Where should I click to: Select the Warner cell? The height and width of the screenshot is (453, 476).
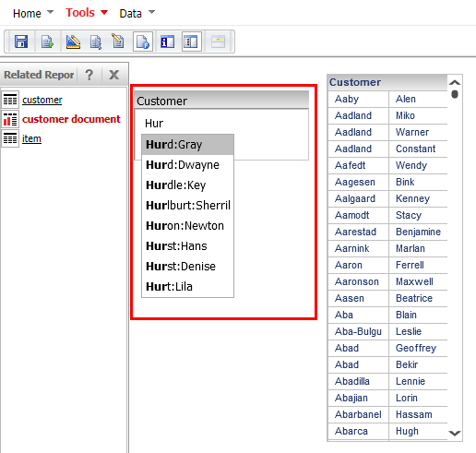418,132
